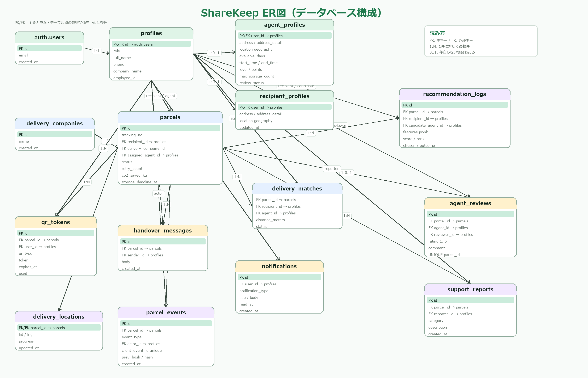
Task: Click the parcel_events table header
Action: (166, 312)
